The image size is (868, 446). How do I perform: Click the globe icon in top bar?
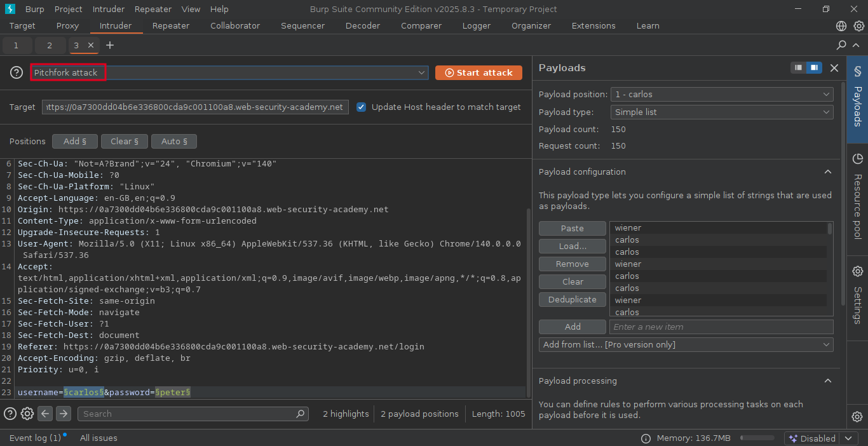[841, 26]
